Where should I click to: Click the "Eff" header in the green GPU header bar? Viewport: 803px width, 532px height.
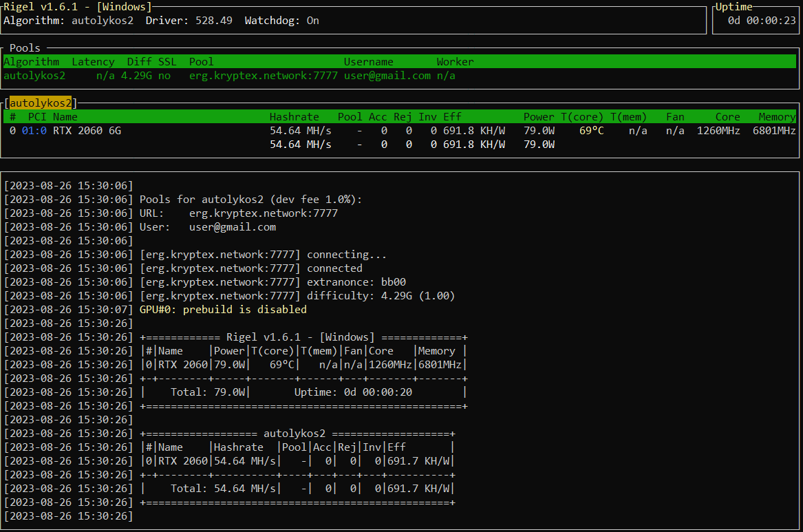[x=452, y=117]
